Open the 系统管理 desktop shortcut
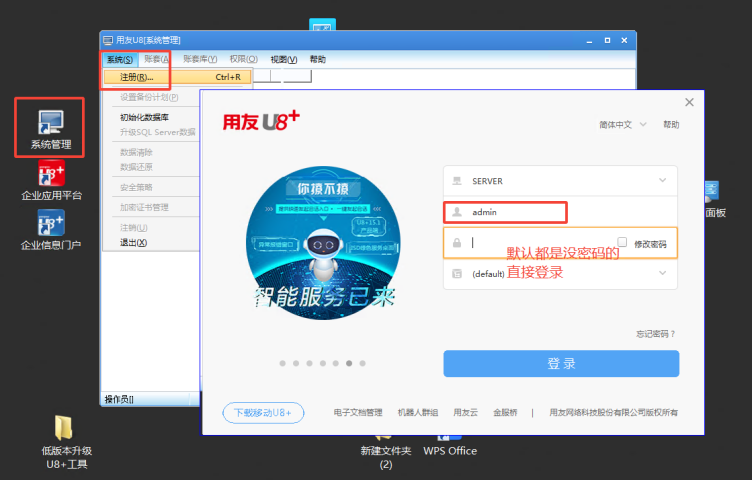The image size is (752, 480). click(x=50, y=129)
